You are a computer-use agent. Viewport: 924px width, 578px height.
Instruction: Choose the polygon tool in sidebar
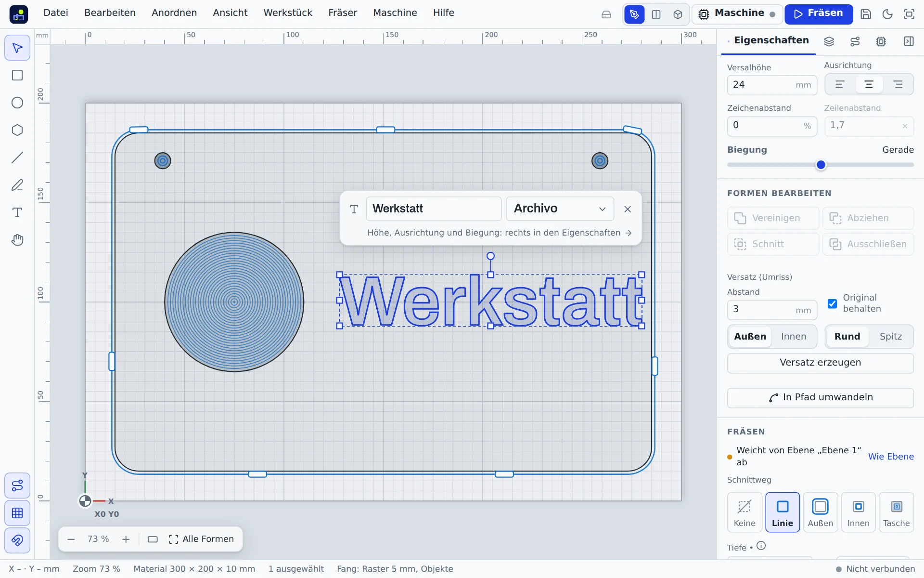[17, 131]
